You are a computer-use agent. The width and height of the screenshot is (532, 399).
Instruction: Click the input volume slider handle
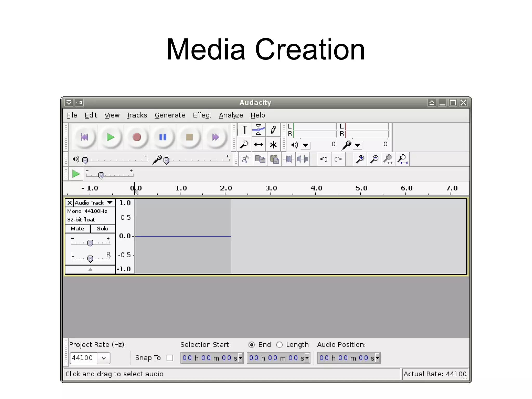(x=167, y=160)
